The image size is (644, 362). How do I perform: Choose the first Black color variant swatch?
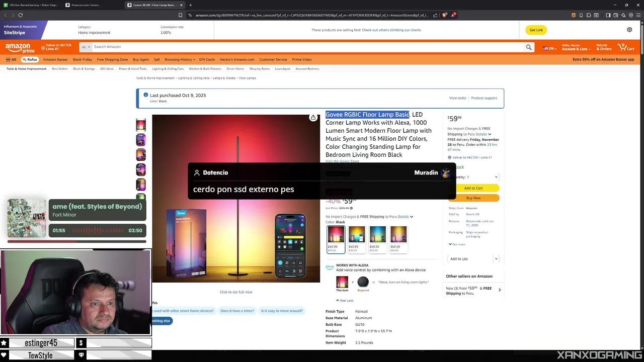click(x=336, y=239)
